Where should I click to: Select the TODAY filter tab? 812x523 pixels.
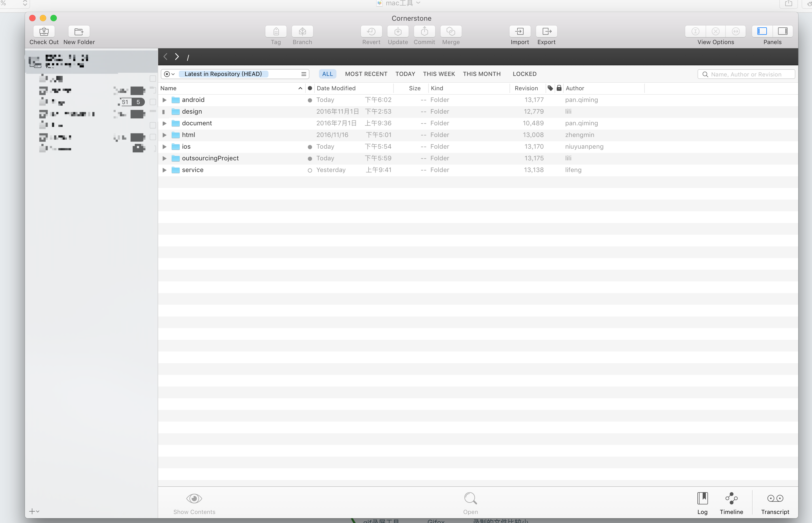(x=405, y=74)
